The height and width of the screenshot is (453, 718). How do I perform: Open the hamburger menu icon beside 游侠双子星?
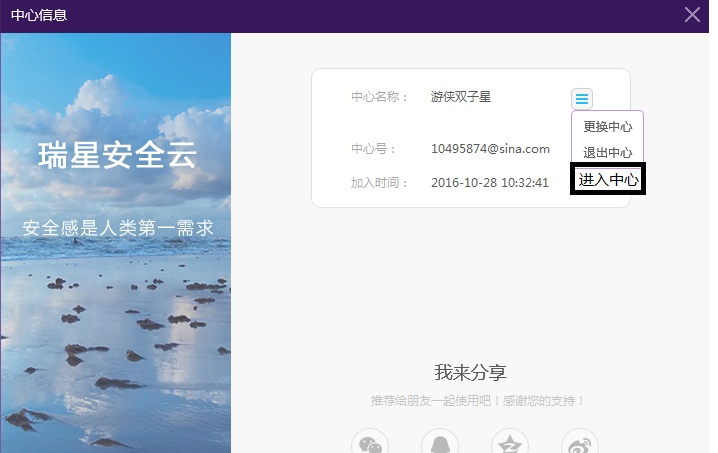click(x=582, y=98)
